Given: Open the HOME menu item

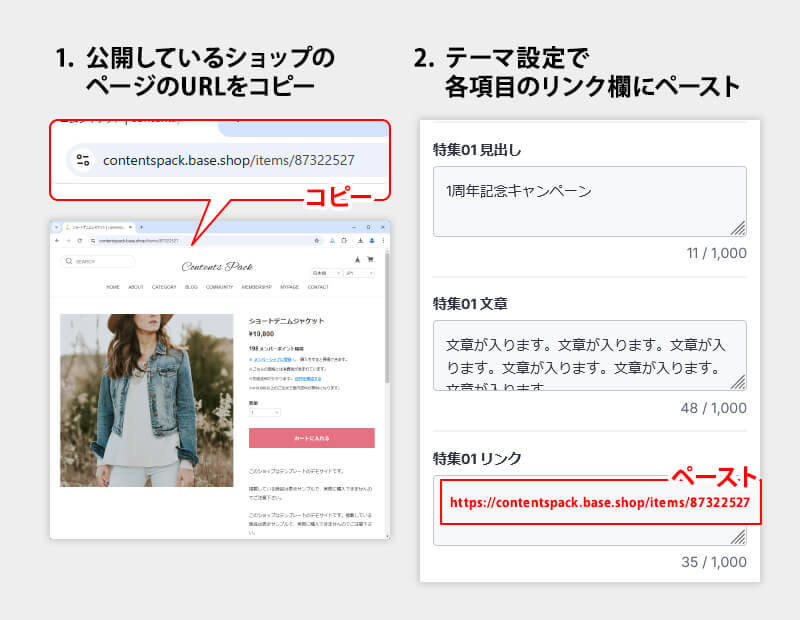Looking at the screenshot, I should click(x=113, y=287).
